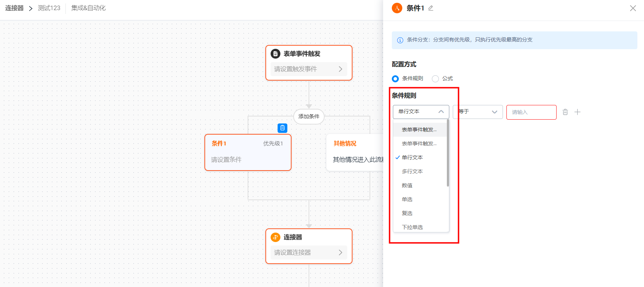Click the 表单事件触发 node title
644x287 pixels.
[x=302, y=54]
